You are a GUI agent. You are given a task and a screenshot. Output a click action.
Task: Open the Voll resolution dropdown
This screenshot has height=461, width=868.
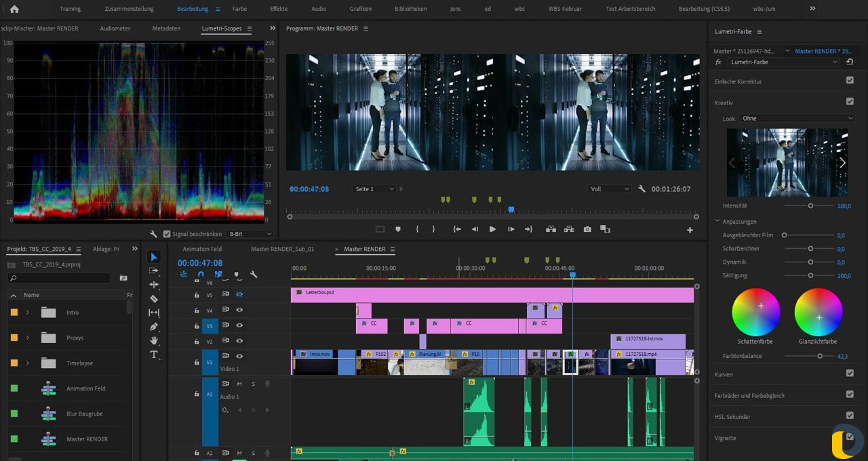(x=610, y=189)
